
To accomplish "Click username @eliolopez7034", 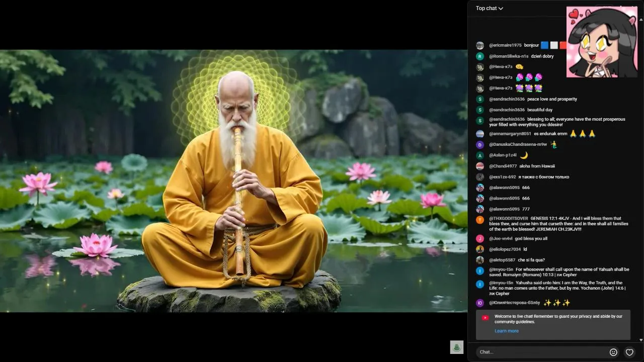I will point(505,249).
